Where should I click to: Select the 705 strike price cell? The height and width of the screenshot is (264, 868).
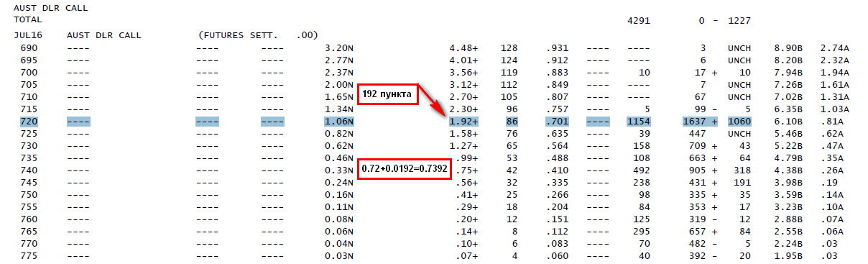28,85
